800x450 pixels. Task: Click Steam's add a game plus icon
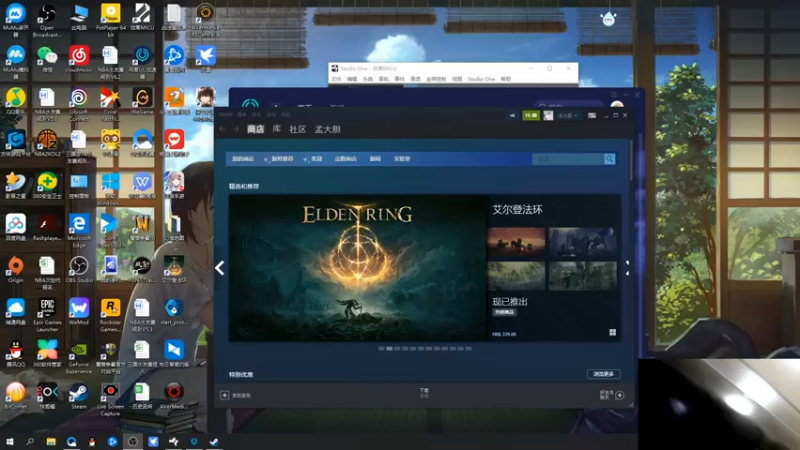[224, 395]
